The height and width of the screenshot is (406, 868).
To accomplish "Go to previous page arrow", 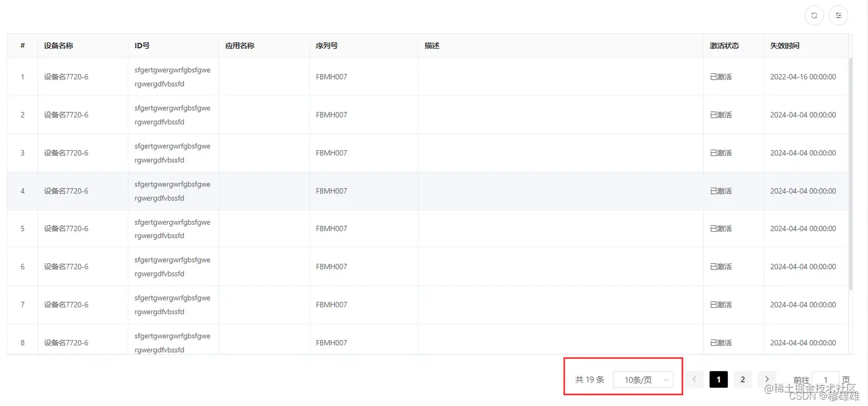I will click(695, 380).
